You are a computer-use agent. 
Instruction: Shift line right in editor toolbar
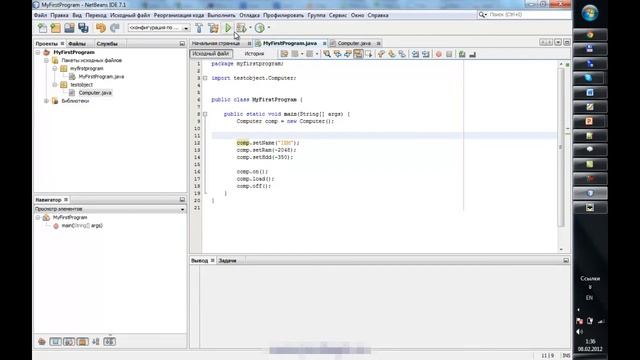click(x=426, y=54)
